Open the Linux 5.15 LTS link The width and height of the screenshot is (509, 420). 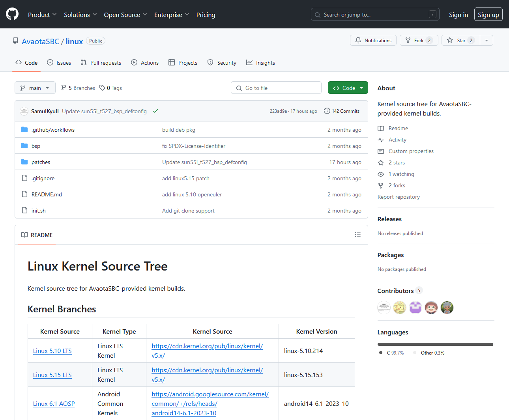[x=52, y=375]
